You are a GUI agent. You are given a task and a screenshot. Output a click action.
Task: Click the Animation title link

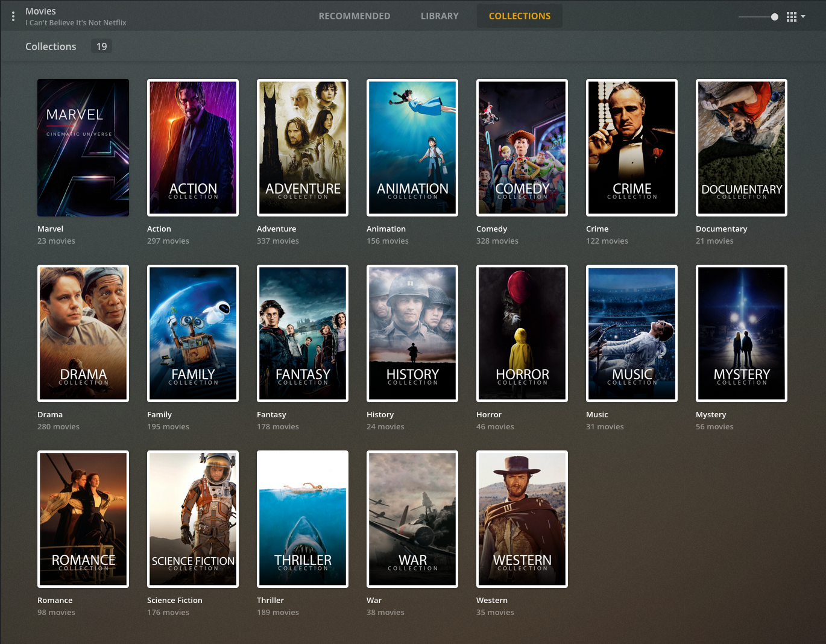point(386,229)
